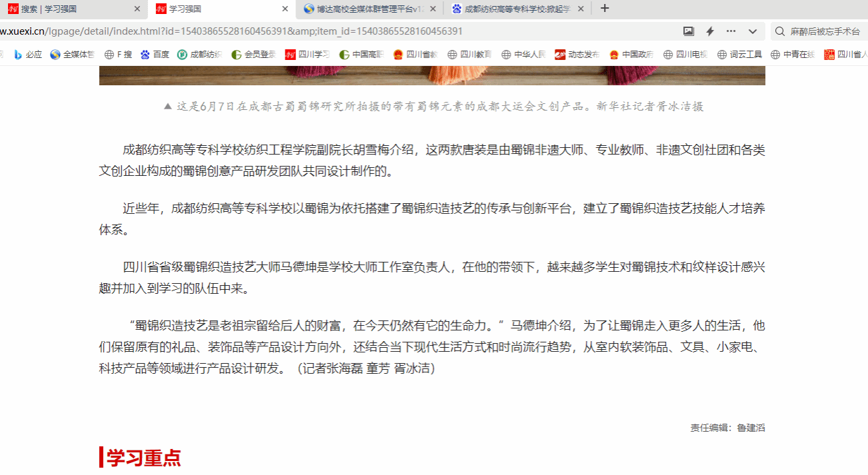Expand the address bar chevron dropdown
The image size is (868, 475).
tap(753, 31)
